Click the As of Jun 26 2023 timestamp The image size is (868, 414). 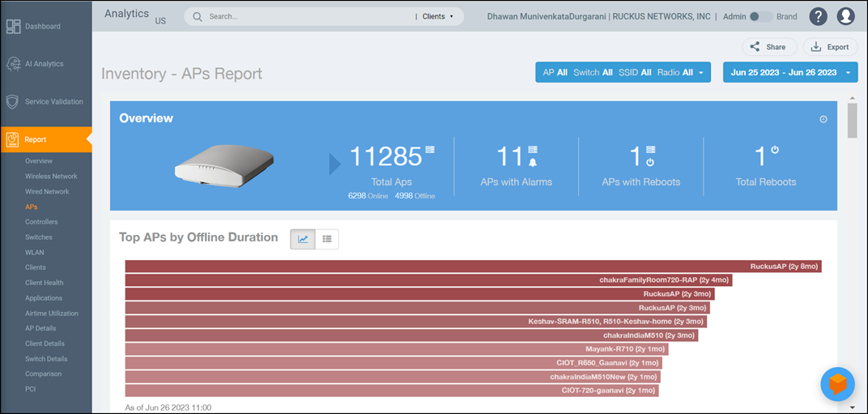168,408
